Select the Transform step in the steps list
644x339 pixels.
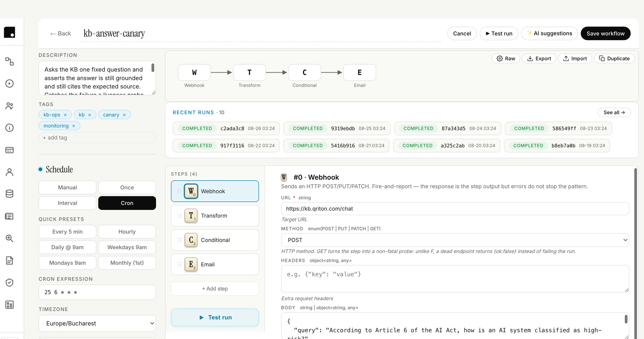(215, 216)
